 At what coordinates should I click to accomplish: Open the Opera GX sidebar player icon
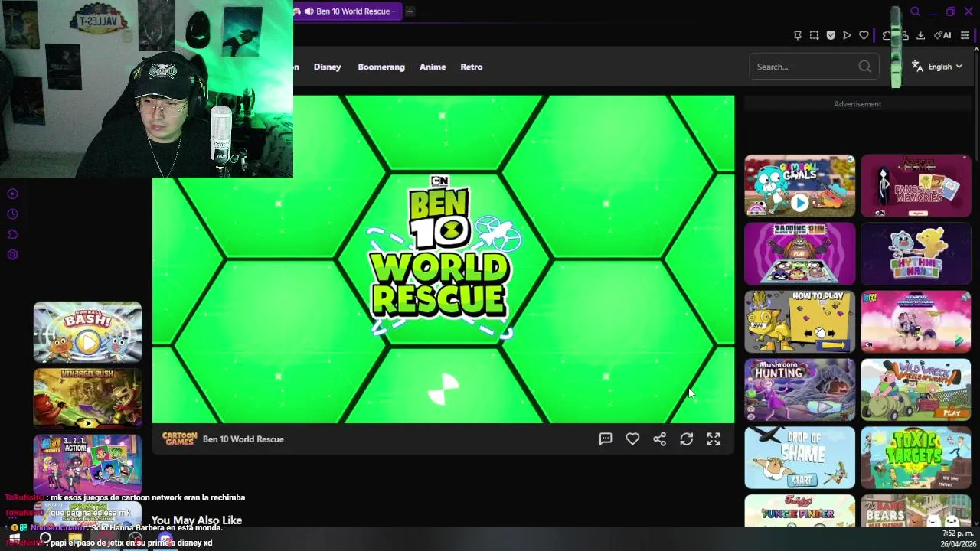[x=12, y=194]
